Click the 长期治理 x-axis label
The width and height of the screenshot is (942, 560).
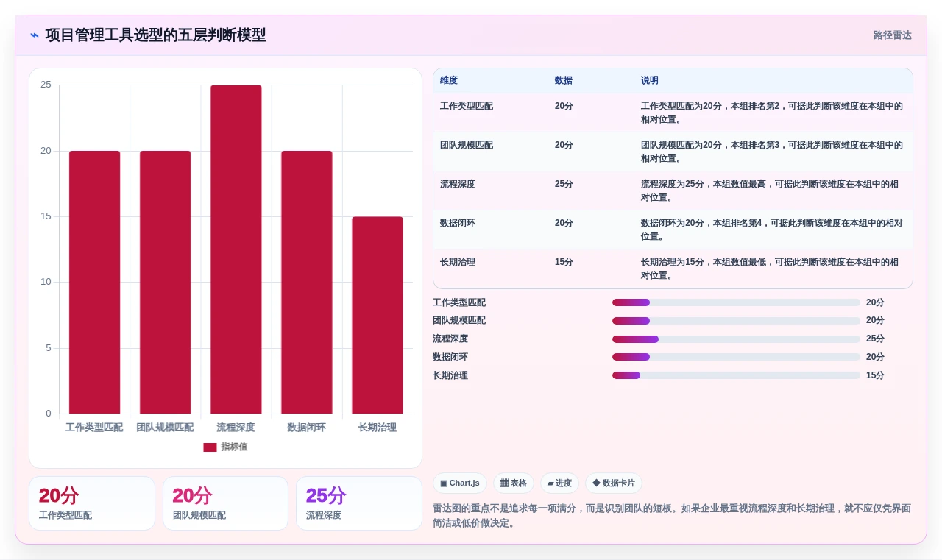coord(378,428)
